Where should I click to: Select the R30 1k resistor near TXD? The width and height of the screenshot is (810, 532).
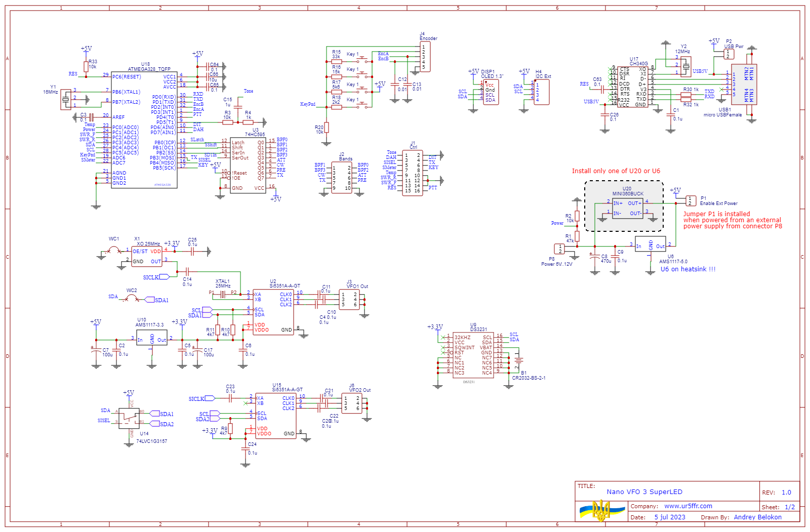[686, 94]
